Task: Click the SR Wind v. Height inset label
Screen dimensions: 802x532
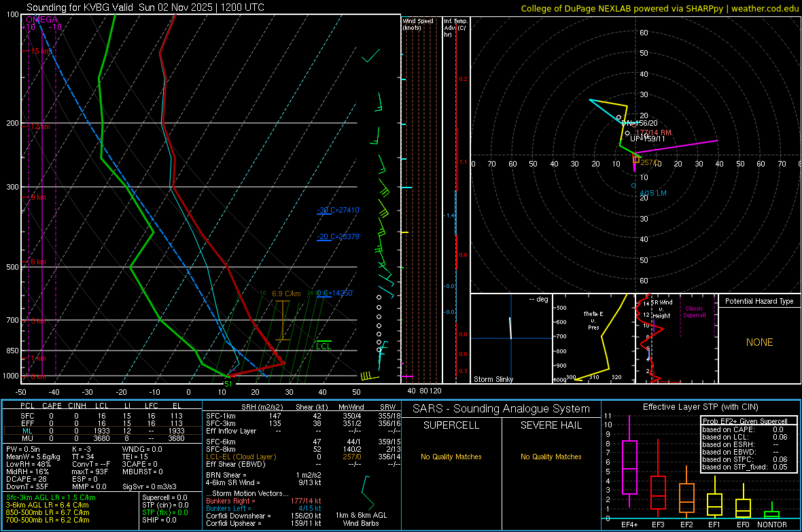Action: tap(661, 309)
